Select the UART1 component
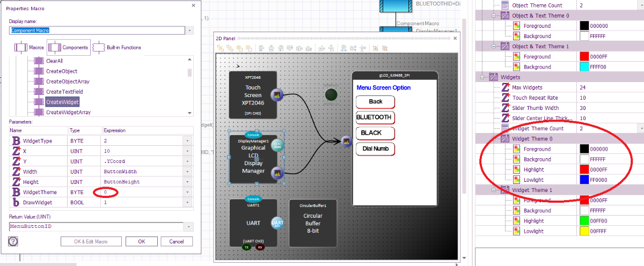This screenshot has width=644, height=266. [253, 223]
